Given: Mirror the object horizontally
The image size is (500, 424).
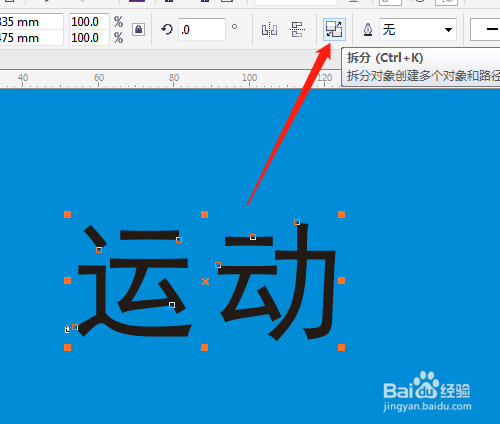Looking at the screenshot, I should [269, 30].
